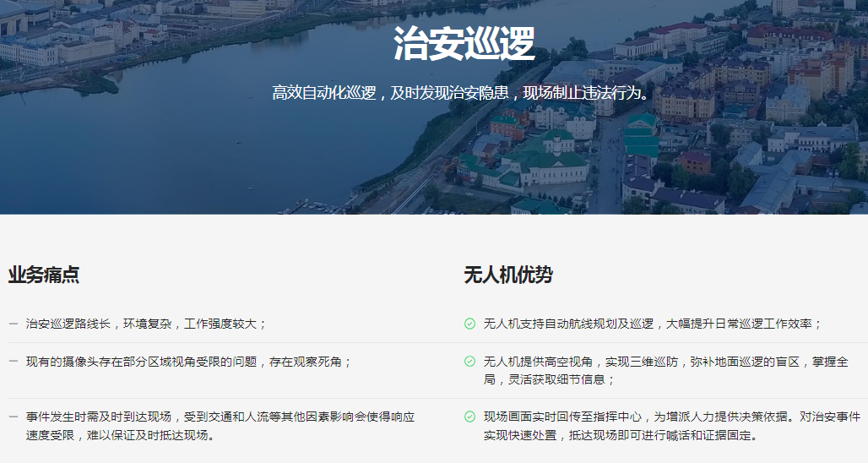Viewport: 868px width, 463px height.
Task: Click the second line 速度受限，难以保证及时抵达现场
Action: [x=120, y=436]
